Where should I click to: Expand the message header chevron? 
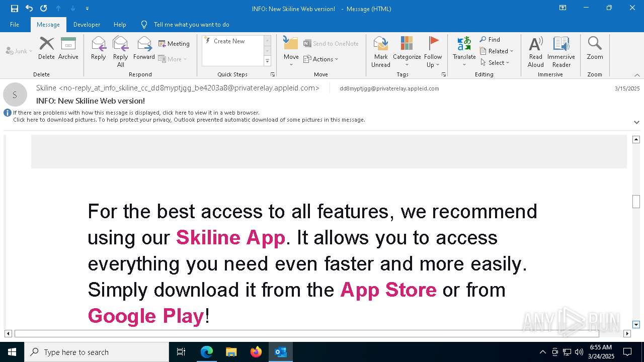click(636, 122)
